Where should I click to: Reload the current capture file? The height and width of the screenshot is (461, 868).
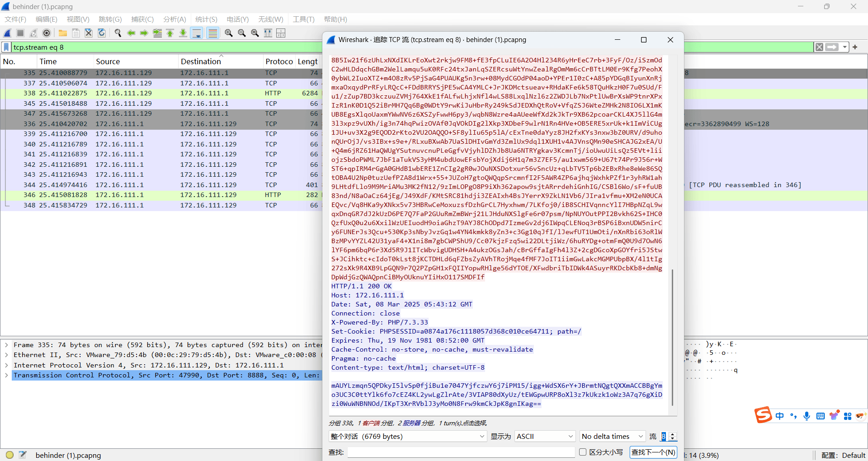(x=102, y=33)
